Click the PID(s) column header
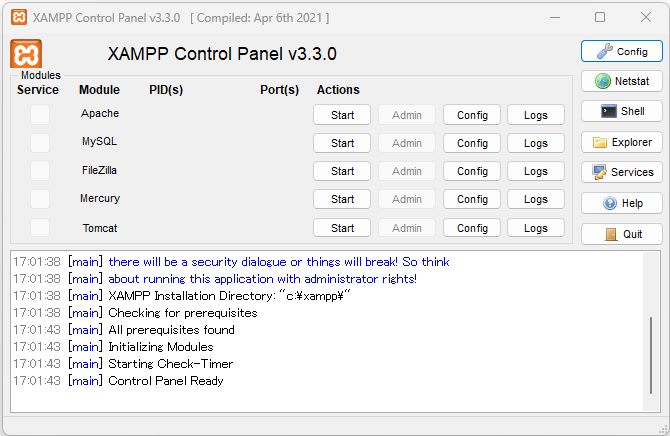Image resolution: width=670 pixels, height=436 pixels. 166,90
